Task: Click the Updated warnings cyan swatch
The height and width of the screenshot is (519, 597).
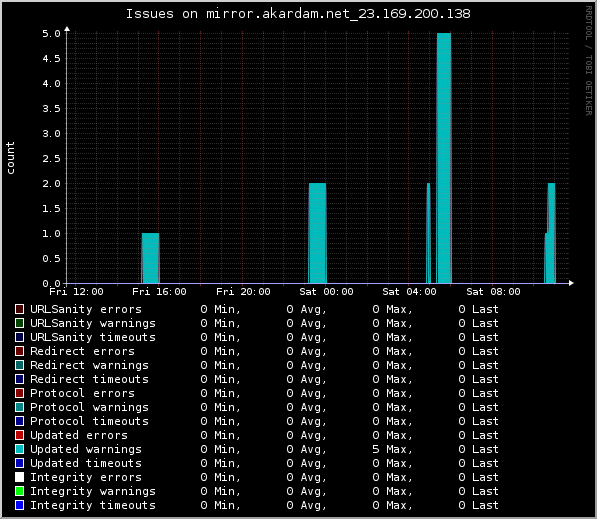Action: [19, 449]
